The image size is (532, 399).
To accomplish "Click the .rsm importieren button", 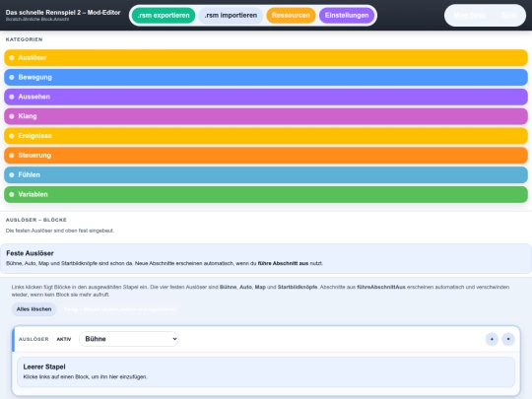I will click(x=231, y=15).
